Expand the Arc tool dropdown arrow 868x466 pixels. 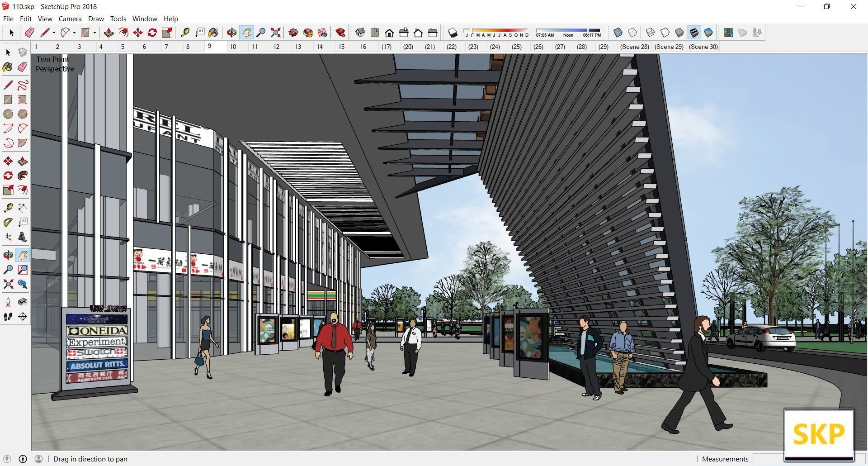(74, 33)
